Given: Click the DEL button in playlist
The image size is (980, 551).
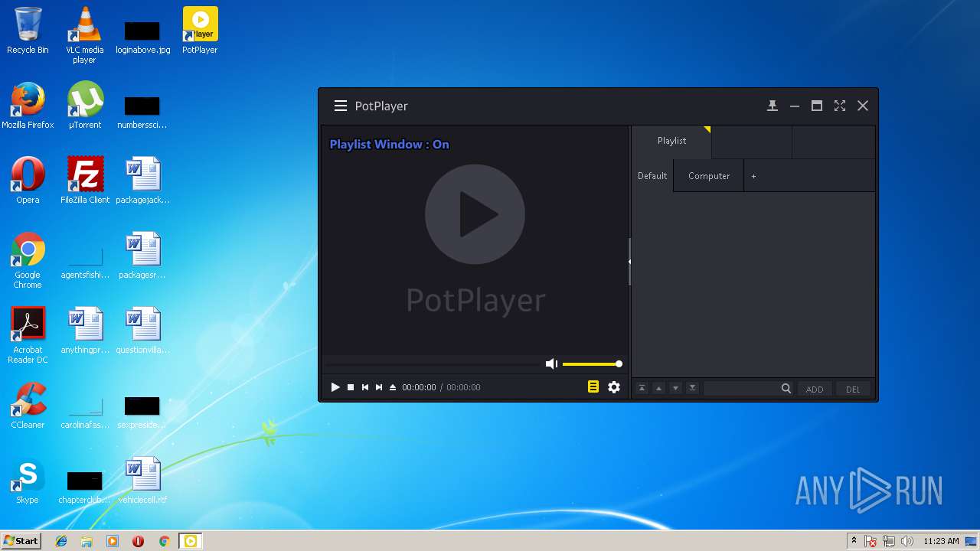Looking at the screenshot, I should pyautogui.click(x=853, y=390).
